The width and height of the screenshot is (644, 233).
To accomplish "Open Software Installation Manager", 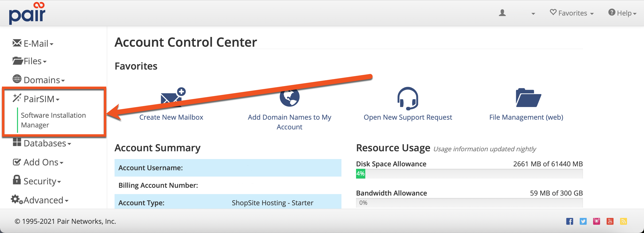I will (x=53, y=120).
